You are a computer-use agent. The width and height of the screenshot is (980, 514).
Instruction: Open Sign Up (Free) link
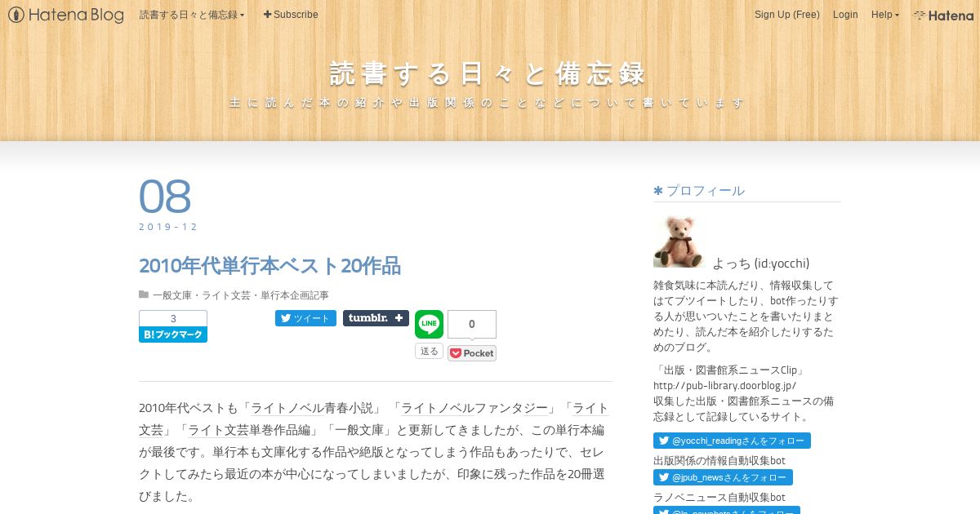coord(786,15)
